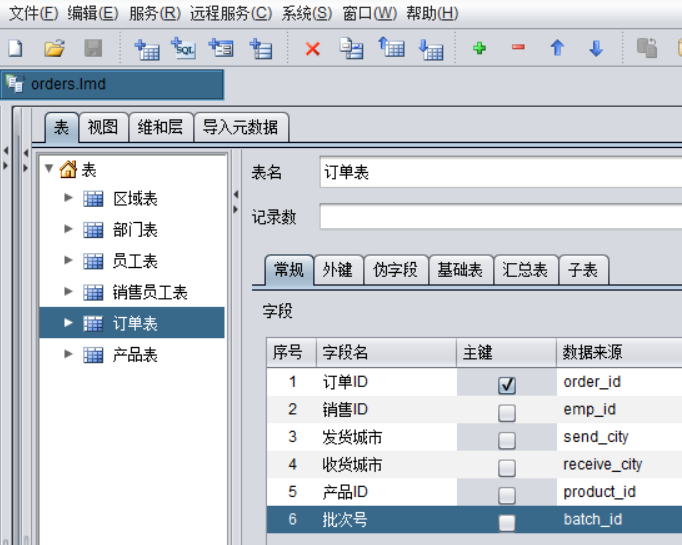The height and width of the screenshot is (545, 682).
Task: Switch to the 子表 tab
Action: coord(583,270)
